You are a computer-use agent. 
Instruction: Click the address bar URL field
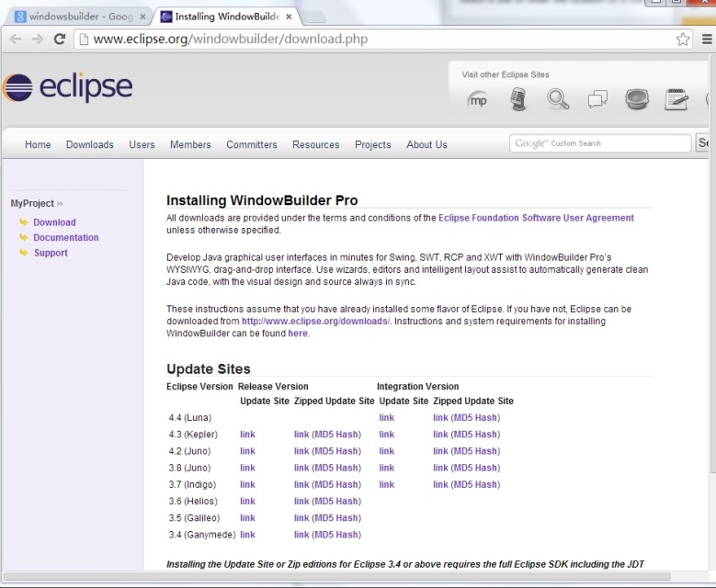[x=374, y=40]
